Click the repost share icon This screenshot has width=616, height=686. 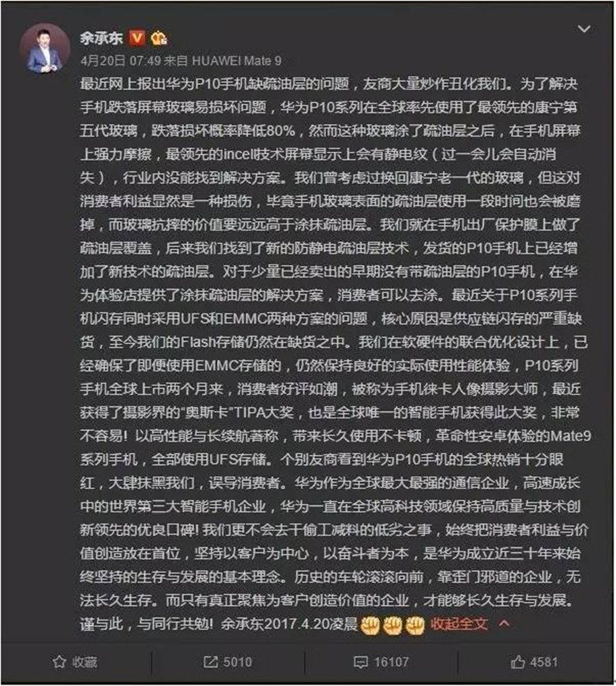click(211, 661)
